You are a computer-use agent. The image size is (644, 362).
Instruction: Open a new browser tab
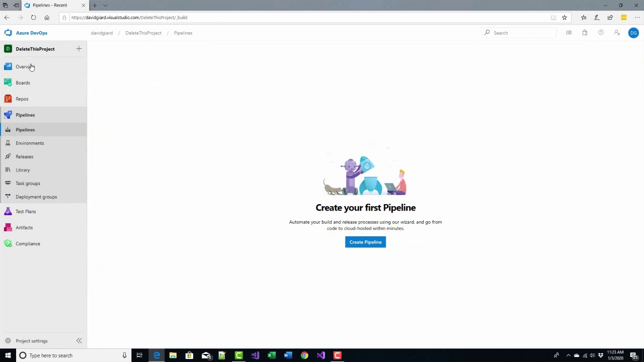coord(94,6)
